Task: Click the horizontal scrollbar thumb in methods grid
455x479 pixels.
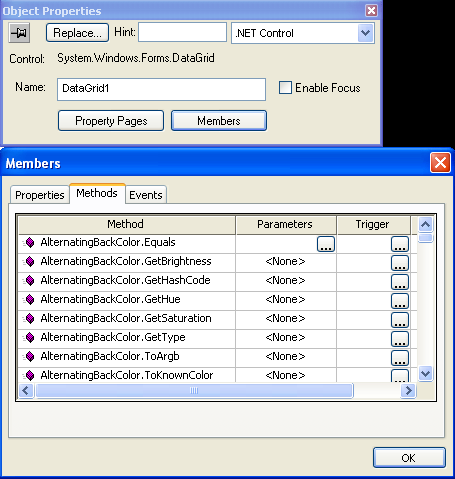Action: (x=194, y=390)
